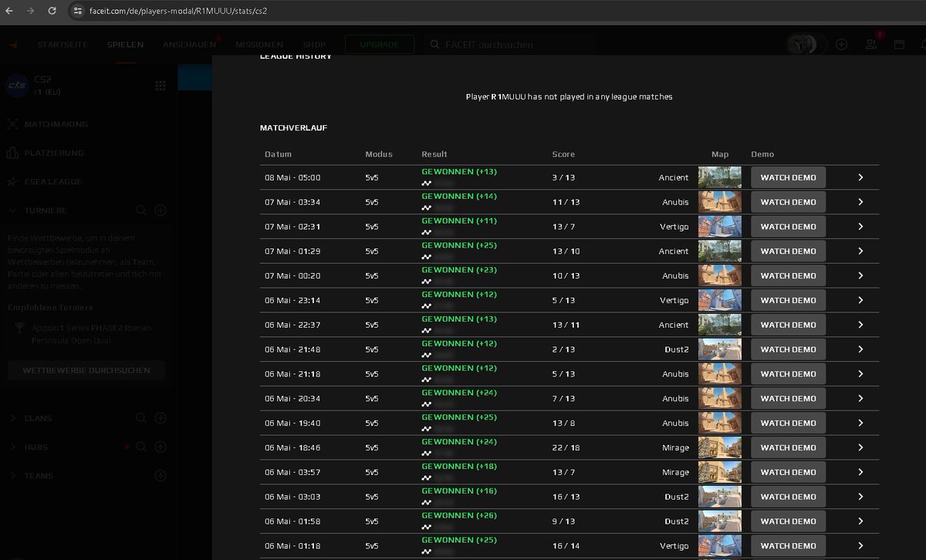
Task: Click the plus icon in the Teams row
Action: pos(161,476)
